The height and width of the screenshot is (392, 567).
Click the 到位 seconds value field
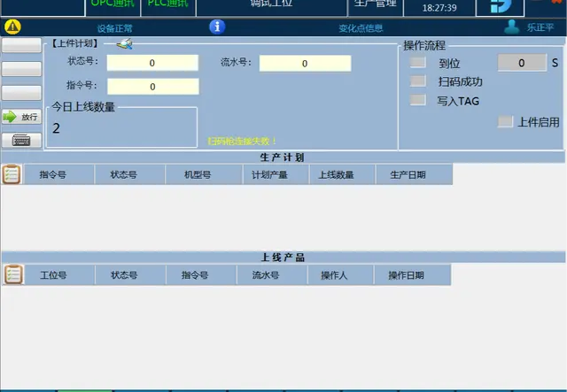(x=522, y=63)
